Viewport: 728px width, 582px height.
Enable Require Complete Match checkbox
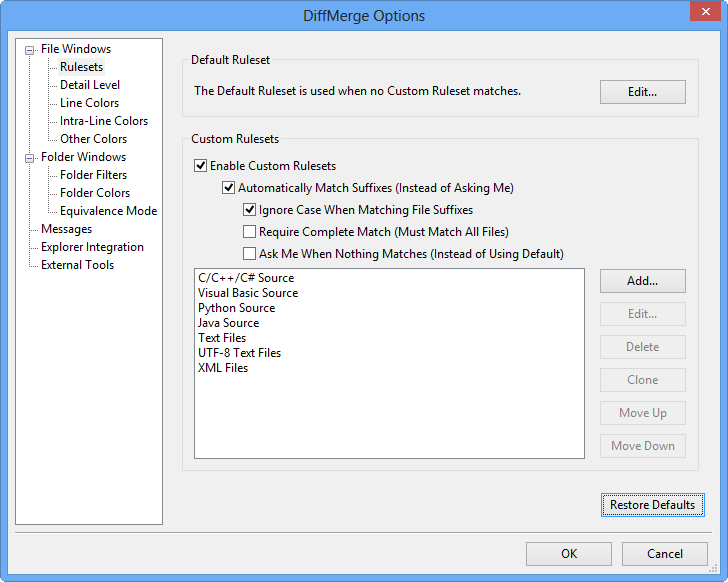coord(250,232)
